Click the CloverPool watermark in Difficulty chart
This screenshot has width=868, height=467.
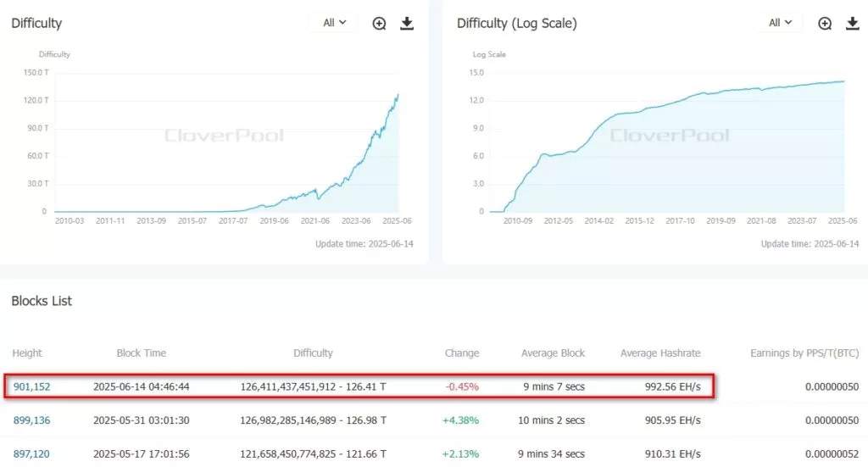coord(224,136)
